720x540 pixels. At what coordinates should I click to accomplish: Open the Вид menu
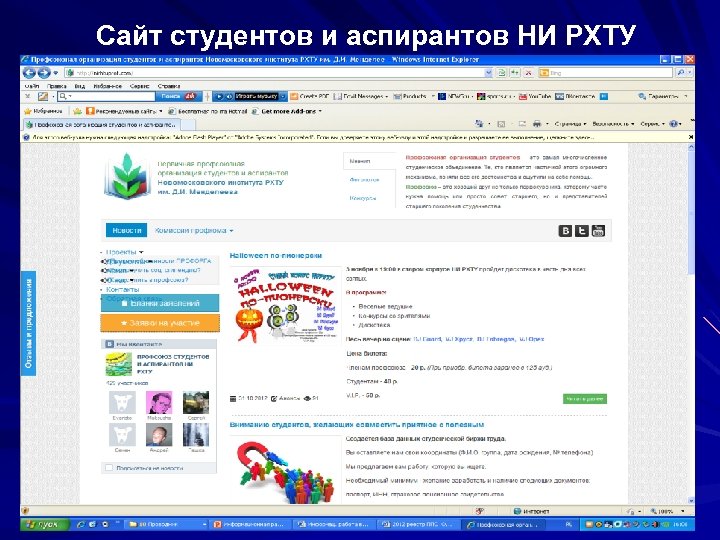(80, 86)
